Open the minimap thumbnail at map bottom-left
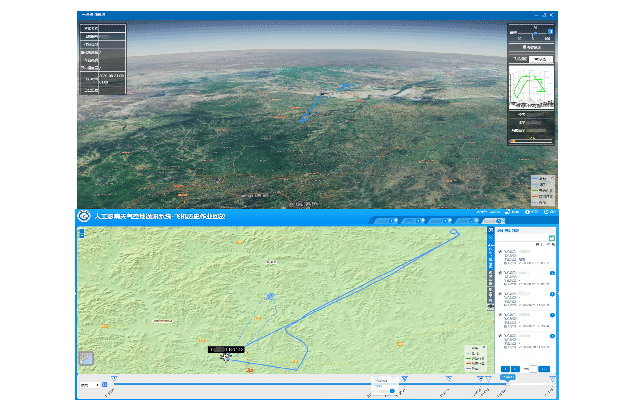Viewport: 635px width, 413px height. 86,357
